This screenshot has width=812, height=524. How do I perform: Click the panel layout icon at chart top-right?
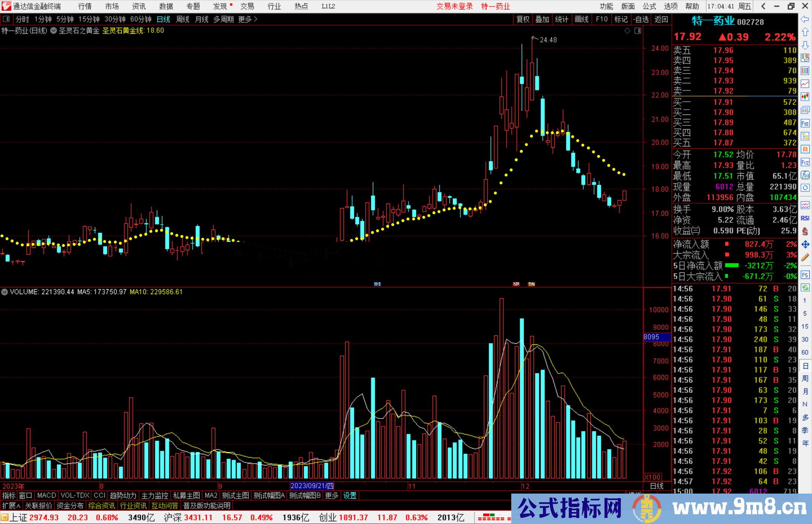[x=638, y=31]
